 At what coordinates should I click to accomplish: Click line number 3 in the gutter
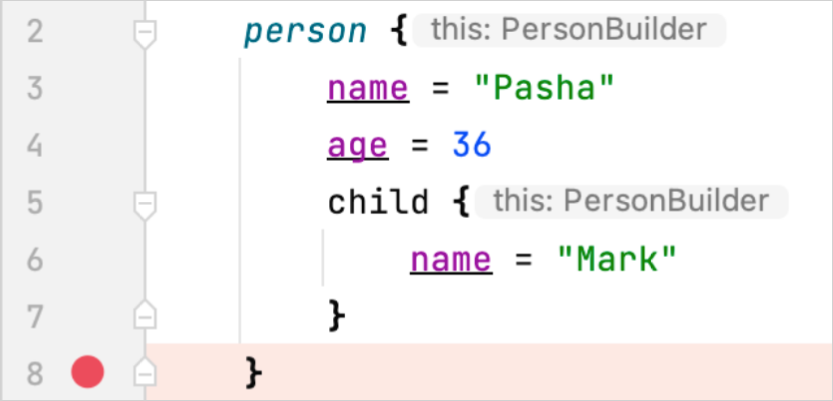35,90
